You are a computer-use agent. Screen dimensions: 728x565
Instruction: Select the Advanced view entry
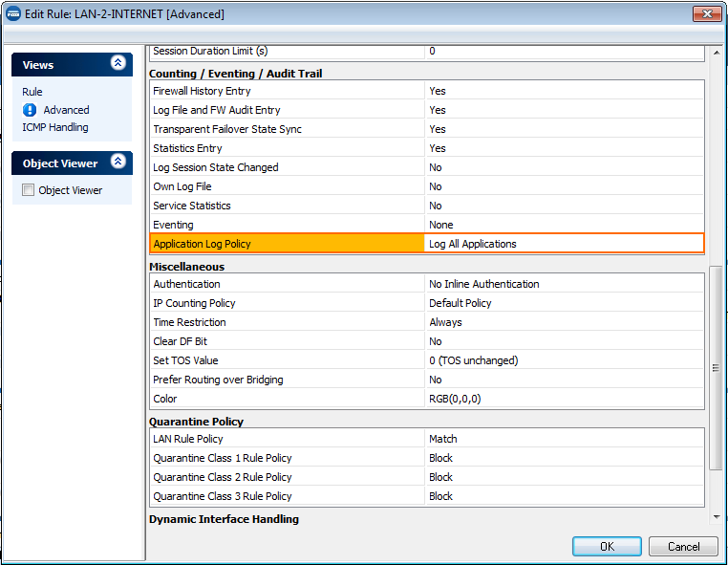(66, 110)
